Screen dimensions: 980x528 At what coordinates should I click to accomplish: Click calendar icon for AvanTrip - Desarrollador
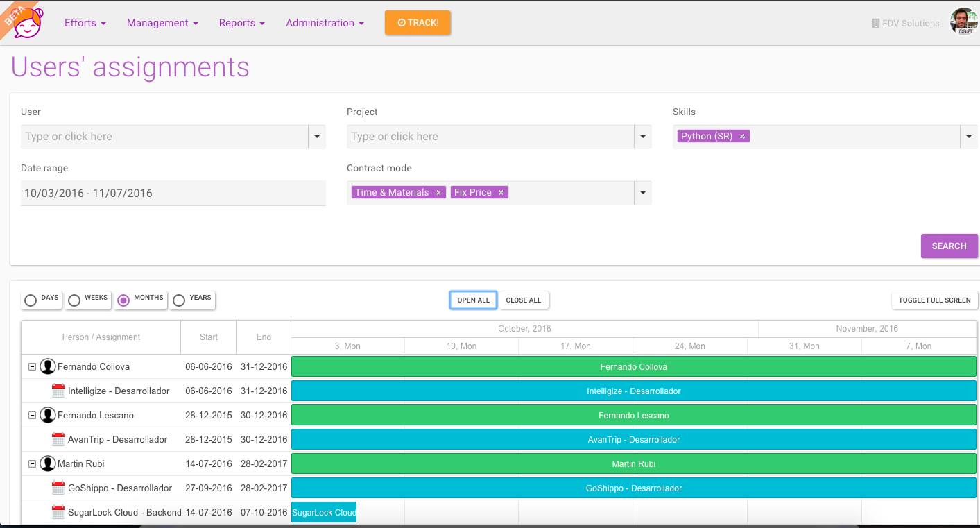[x=58, y=439]
